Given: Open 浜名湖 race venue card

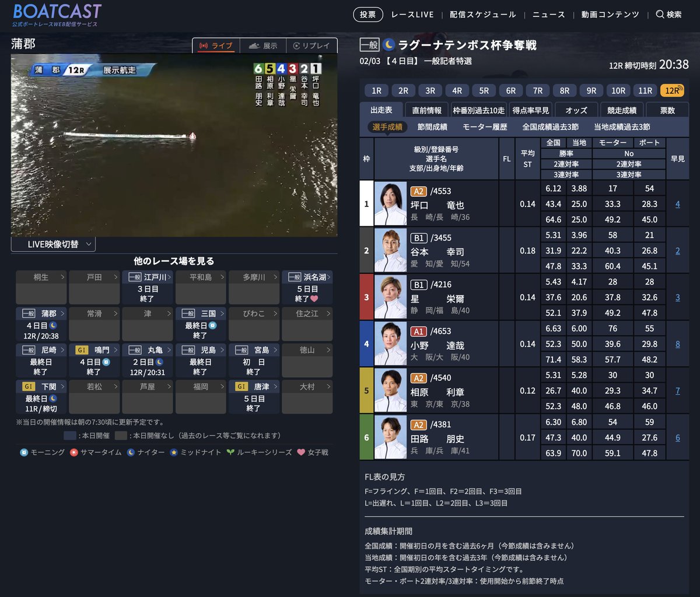Looking at the screenshot, I should click(307, 287).
